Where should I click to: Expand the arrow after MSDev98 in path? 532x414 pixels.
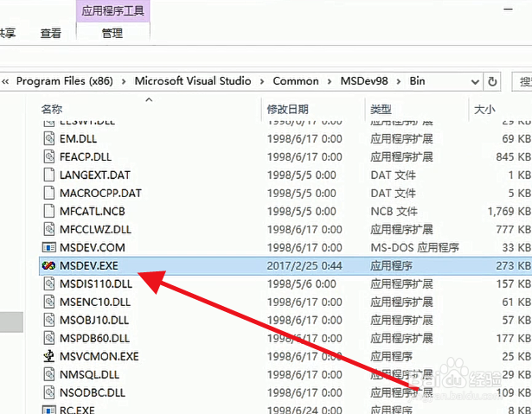[x=399, y=82]
